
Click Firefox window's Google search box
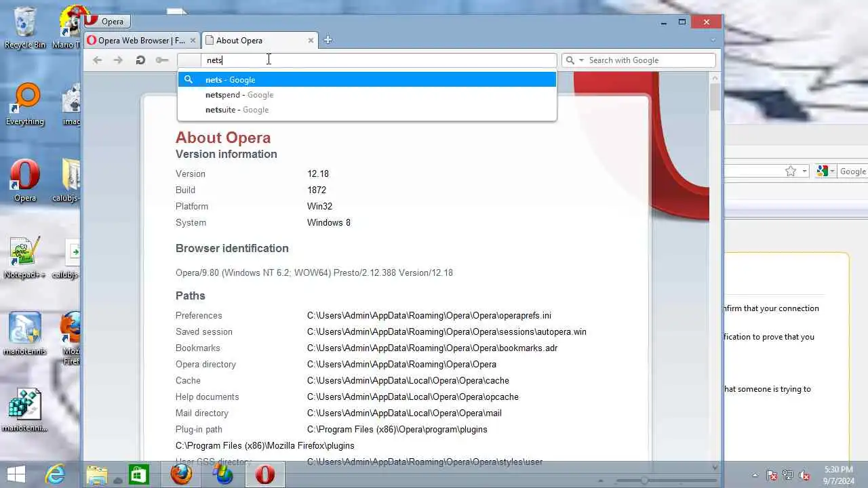(x=853, y=171)
